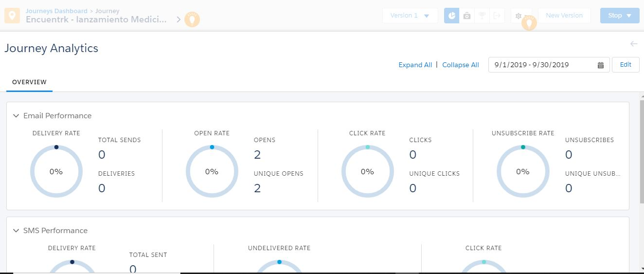644x274 pixels.
Task: Click the date range input field
Action: point(549,65)
